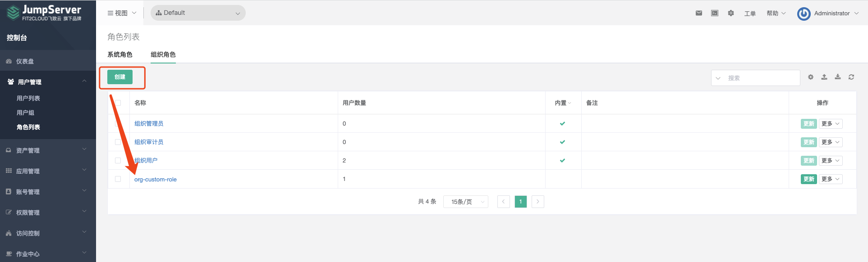Open the Default organization dropdown
The height and width of the screenshot is (262, 868).
(198, 13)
